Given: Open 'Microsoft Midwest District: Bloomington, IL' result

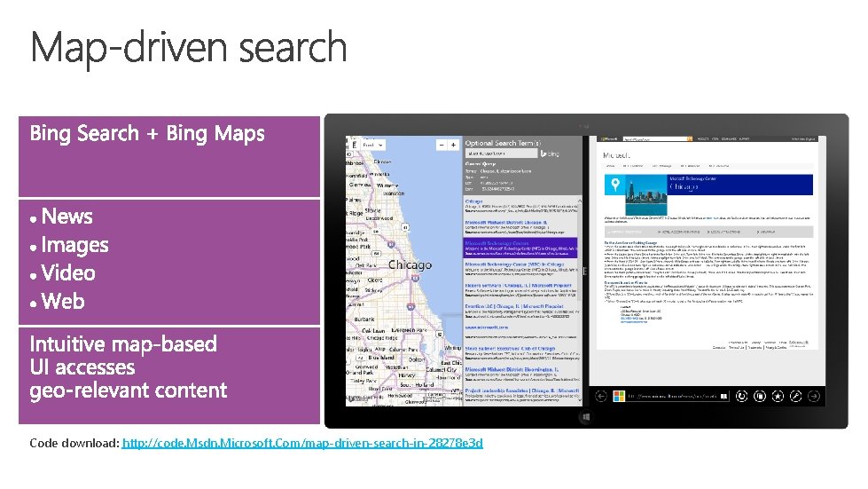Looking at the screenshot, I should tap(512, 369).
